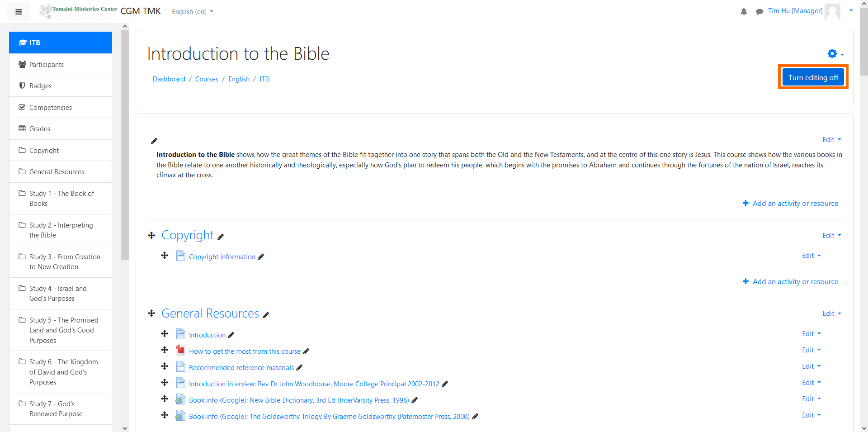Edit the Copyright section title pencil
The height and width of the screenshot is (432, 868).
point(221,237)
